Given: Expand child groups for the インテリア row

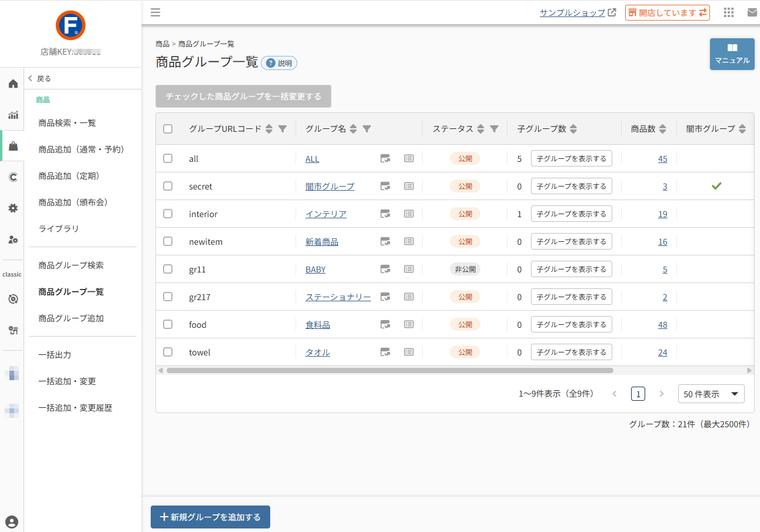Looking at the screenshot, I should [572, 214].
